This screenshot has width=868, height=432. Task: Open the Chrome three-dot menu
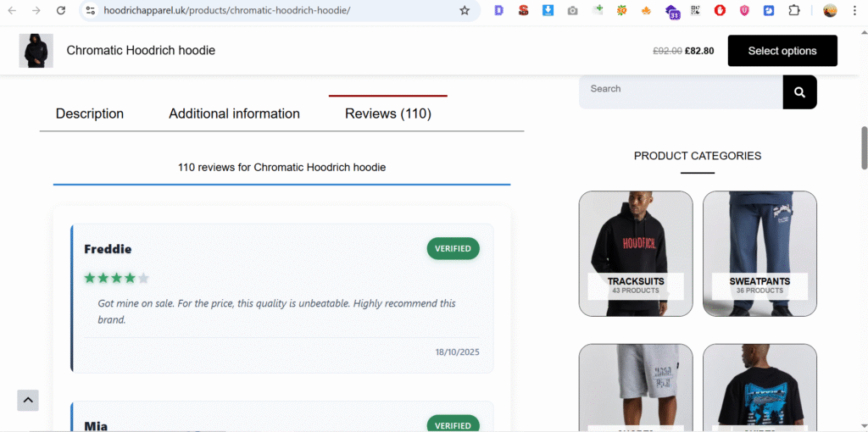tap(854, 10)
